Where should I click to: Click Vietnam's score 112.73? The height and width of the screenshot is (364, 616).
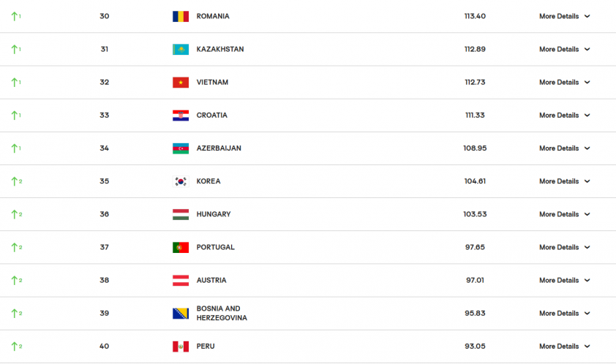(475, 82)
